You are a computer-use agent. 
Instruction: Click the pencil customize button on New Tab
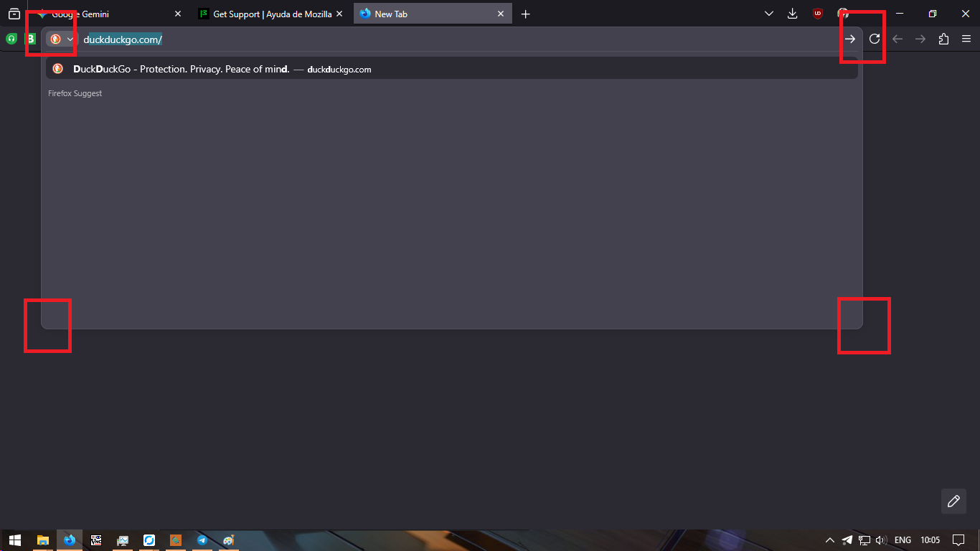click(x=953, y=501)
